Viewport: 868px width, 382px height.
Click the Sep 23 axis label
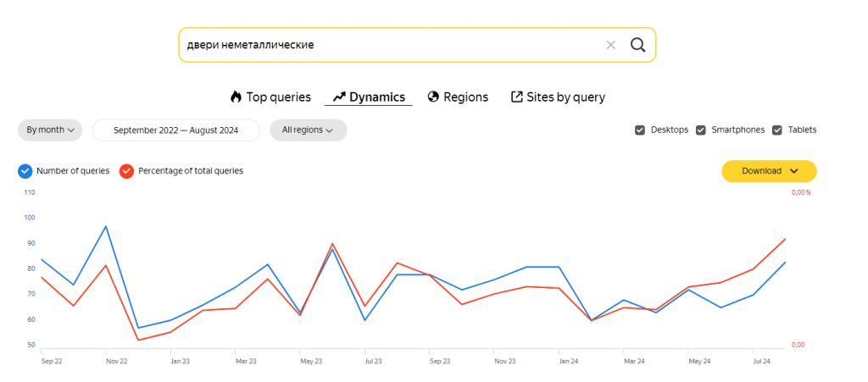coord(440,361)
